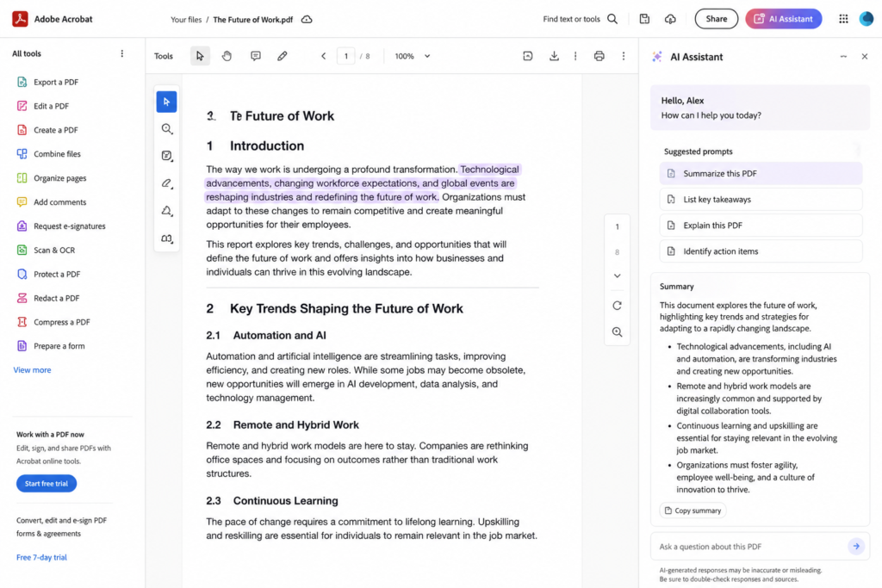Screen dimensions: 882x588
Task: Minimize the AI Assistant panel
Action: click(843, 57)
